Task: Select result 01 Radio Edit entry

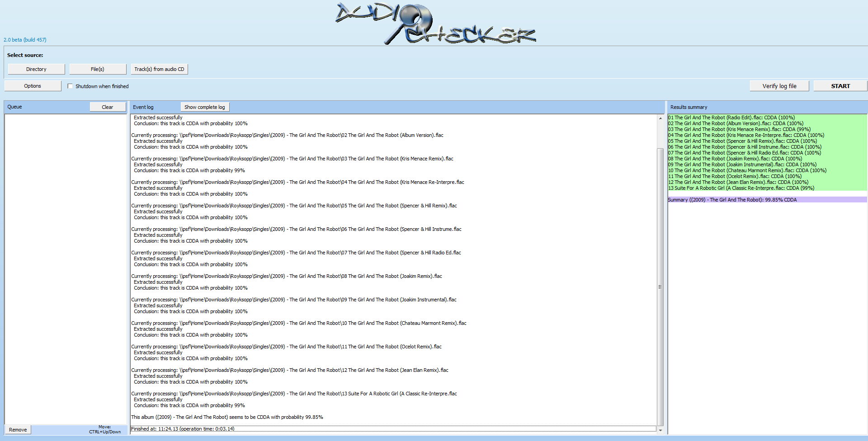Action: pyautogui.click(x=731, y=117)
